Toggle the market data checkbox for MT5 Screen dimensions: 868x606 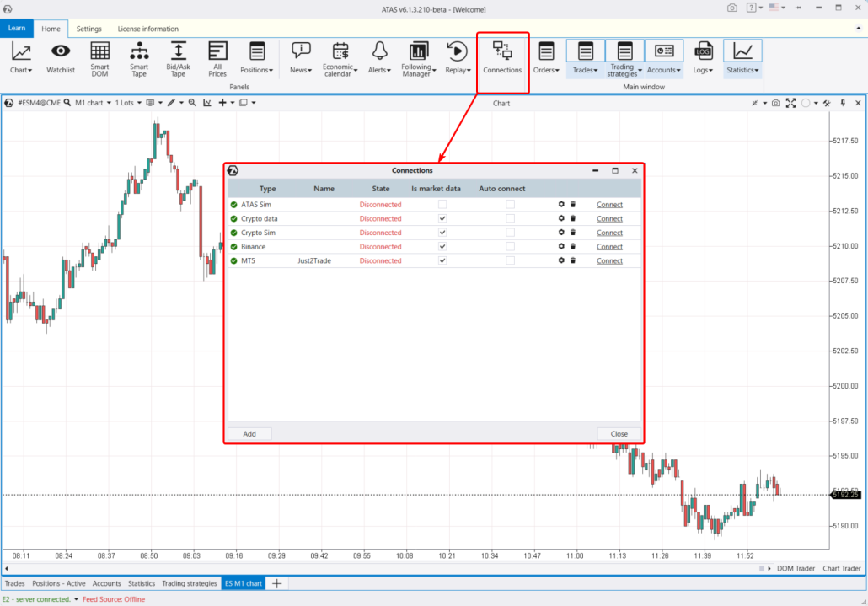click(442, 261)
